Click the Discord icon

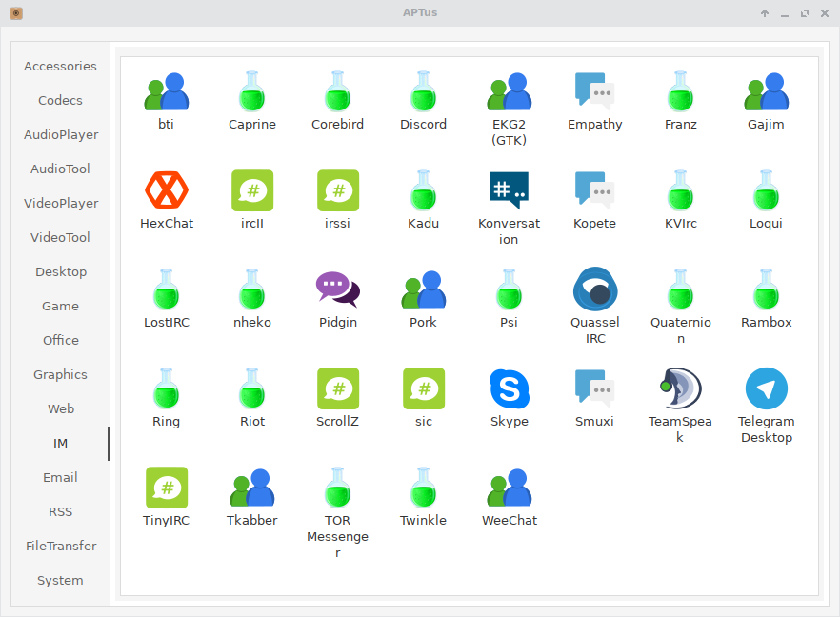pos(423,91)
